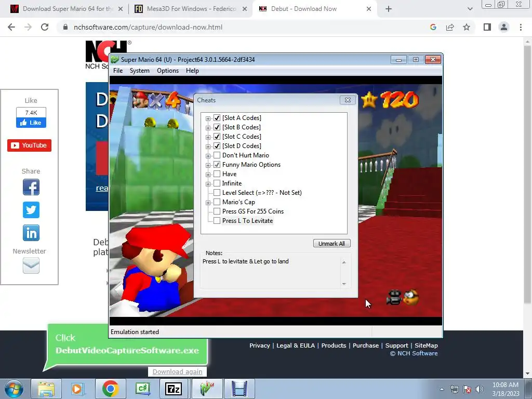Image resolution: width=532 pixels, height=399 pixels.
Task: Click the Chrome taskbar icon
Action: pyautogui.click(x=110, y=389)
